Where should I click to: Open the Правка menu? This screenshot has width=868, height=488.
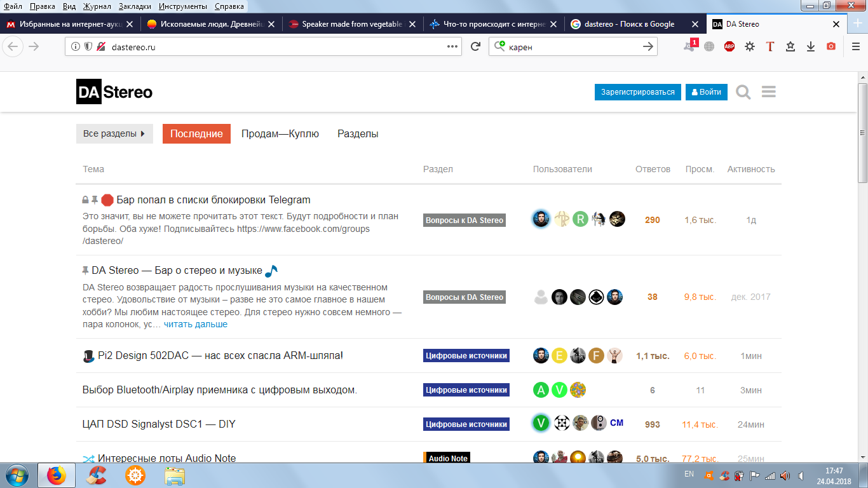(x=42, y=6)
